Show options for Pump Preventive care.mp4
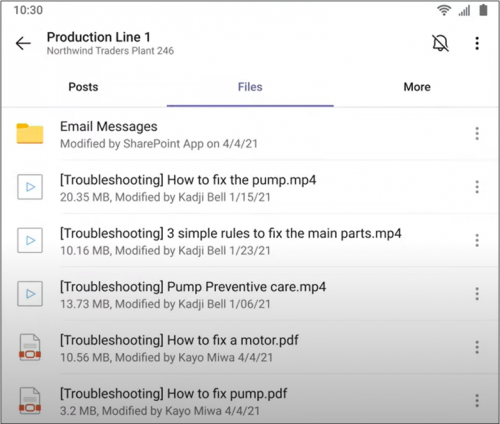This screenshot has width=500, height=424. [x=477, y=294]
